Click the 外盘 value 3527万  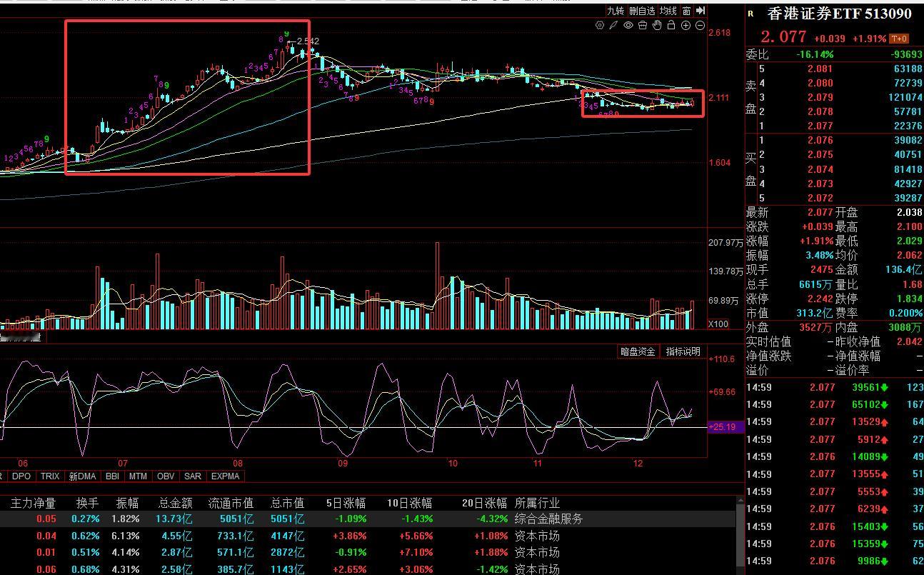pos(814,327)
